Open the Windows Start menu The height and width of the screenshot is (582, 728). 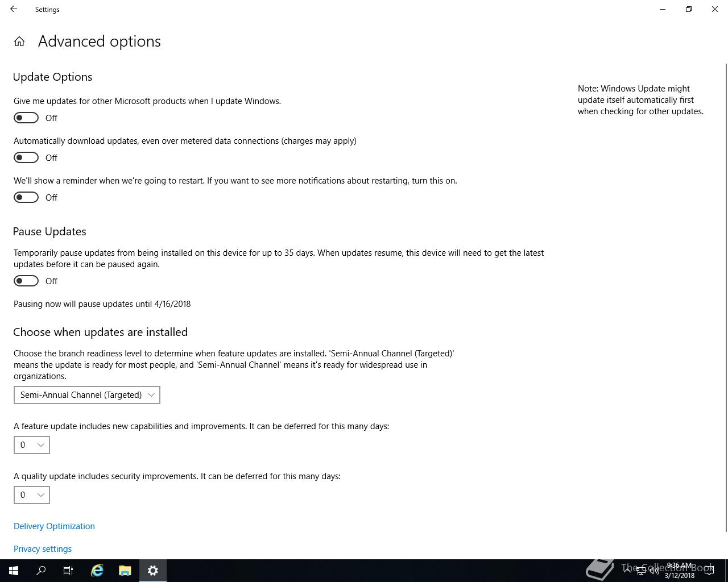point(14,571)
